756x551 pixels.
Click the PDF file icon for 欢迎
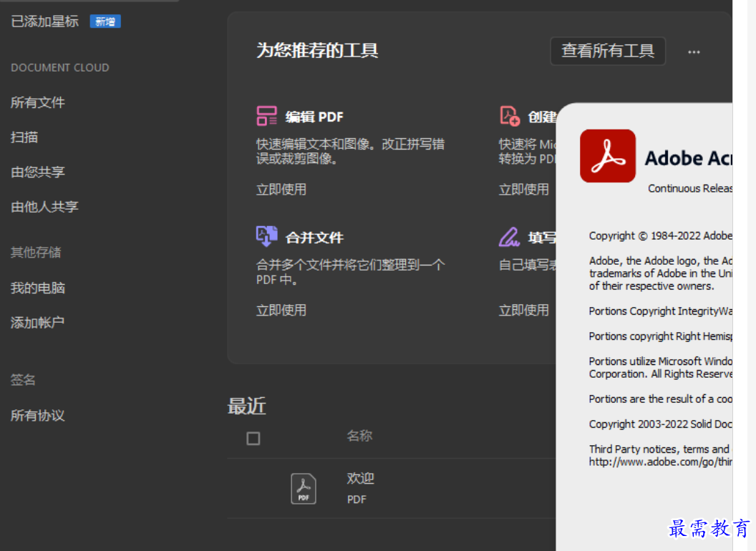click(x=304, y=489)
